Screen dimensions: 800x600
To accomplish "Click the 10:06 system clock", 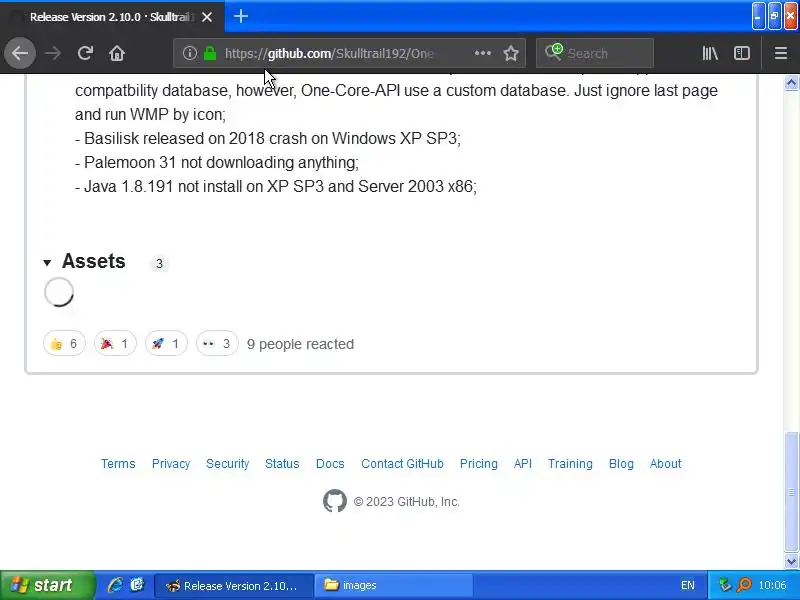I will tap(772, 585).
